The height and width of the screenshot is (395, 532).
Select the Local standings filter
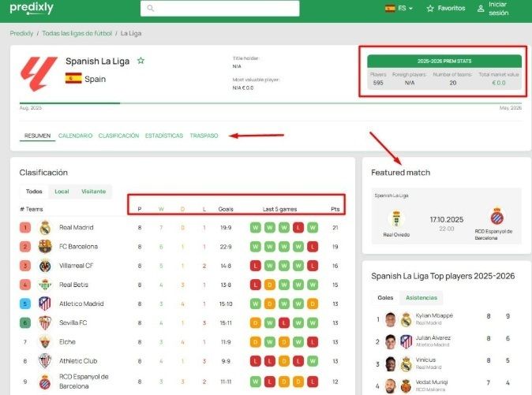coord(62,192)
